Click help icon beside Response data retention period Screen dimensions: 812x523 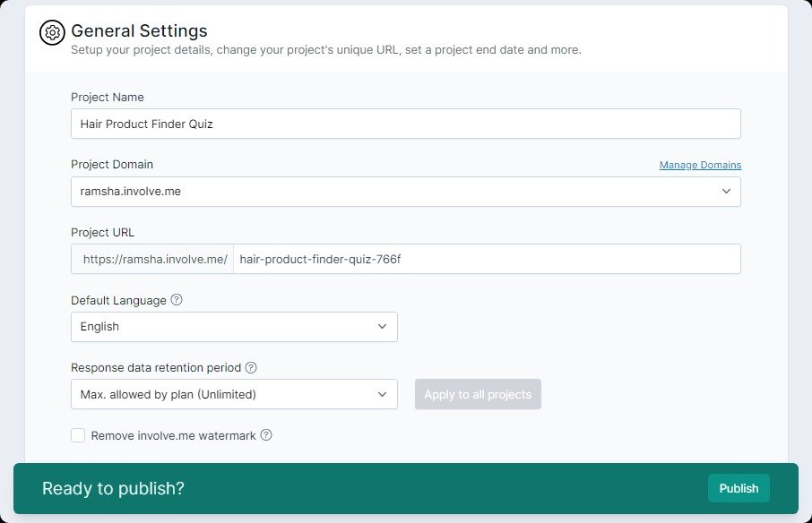click(x=251, y=367)
